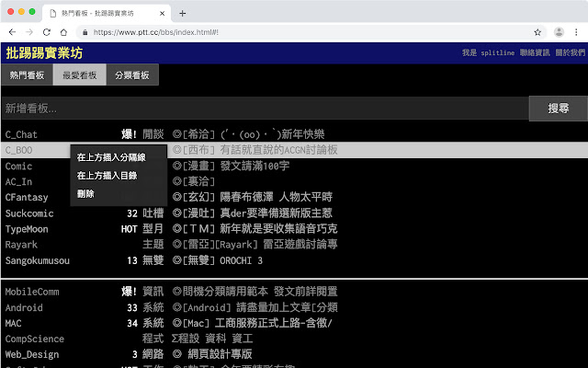Image resolution: width=588 pixels, height=368 pixels.
Task: Click the 搜尋 button
Action: click(x=558, y=109)
